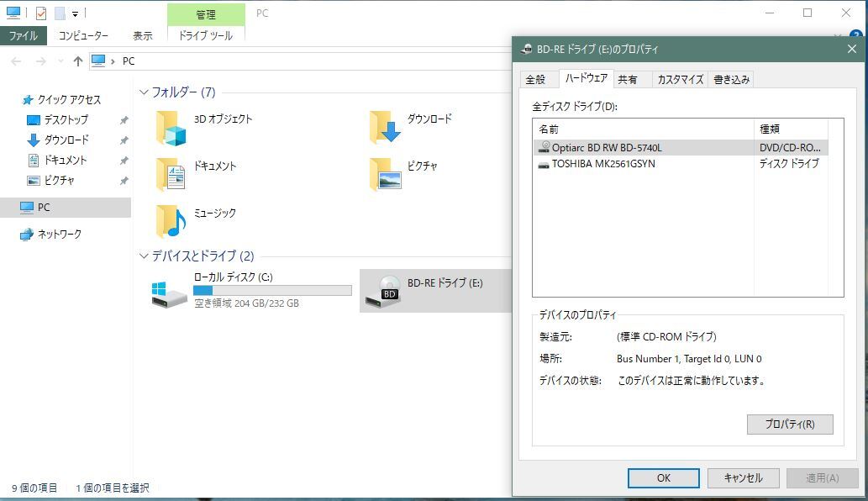Open the 表示 ribbon tab
This screenshot has height=501, width=868.
tap(142, 35)
